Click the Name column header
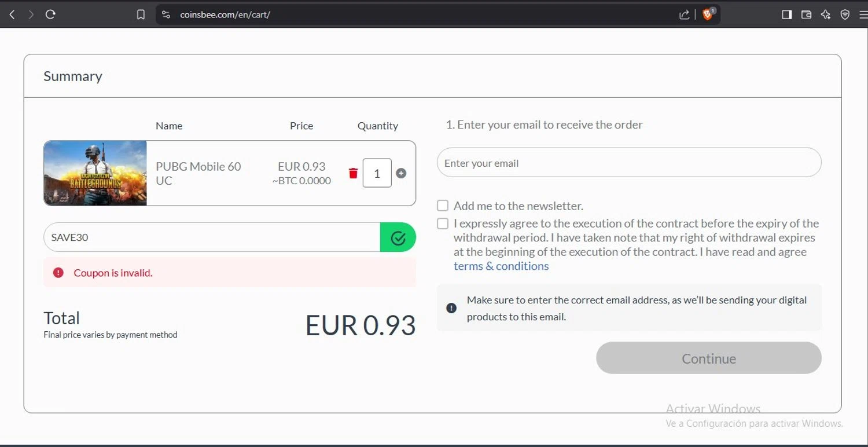Viewport: 868px width, 447px height. click(x=169, y=126)
